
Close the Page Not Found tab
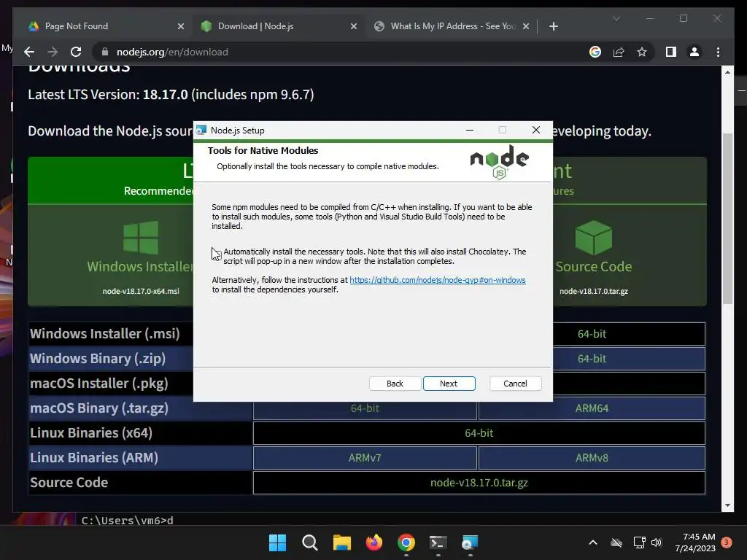[x=181, y=26]
